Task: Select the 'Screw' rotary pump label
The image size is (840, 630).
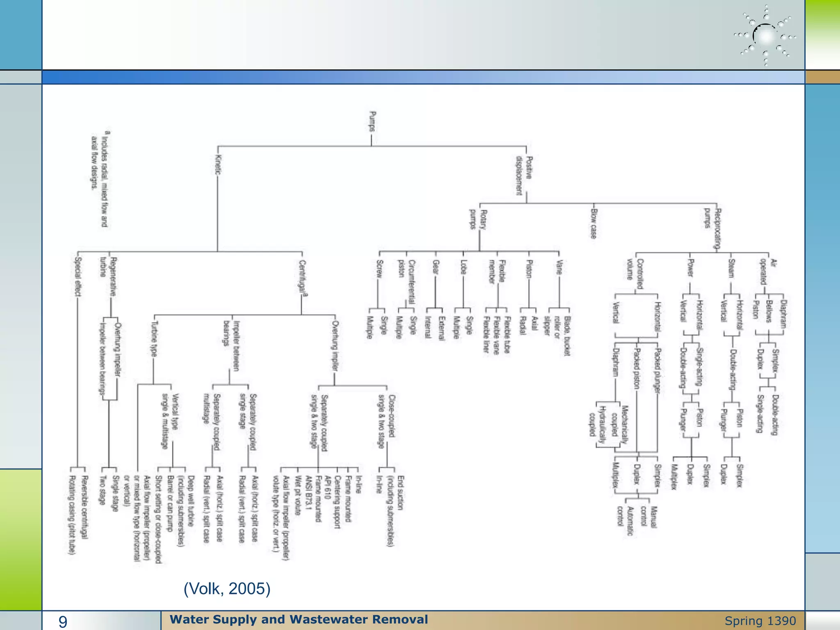Action: (x=379, y=269)
